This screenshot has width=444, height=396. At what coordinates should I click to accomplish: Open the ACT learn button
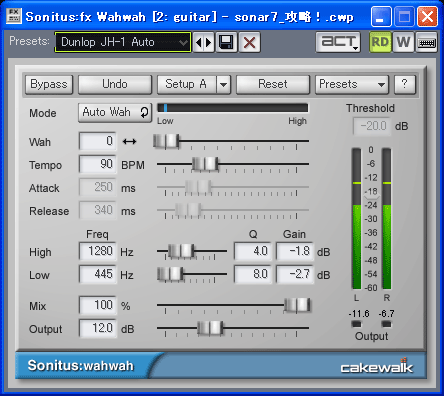[x=338, y=42]
